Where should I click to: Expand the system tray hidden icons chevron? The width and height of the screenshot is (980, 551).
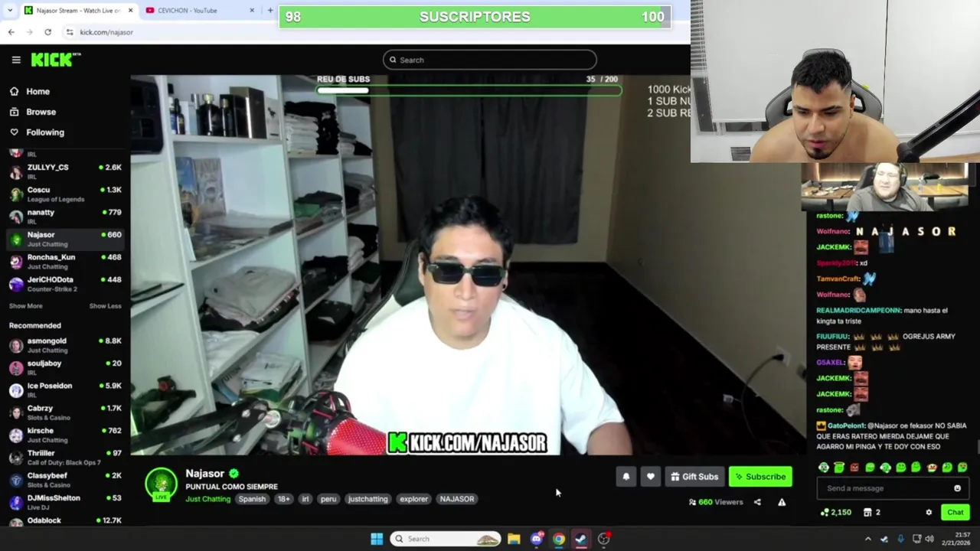pos(867,539)
